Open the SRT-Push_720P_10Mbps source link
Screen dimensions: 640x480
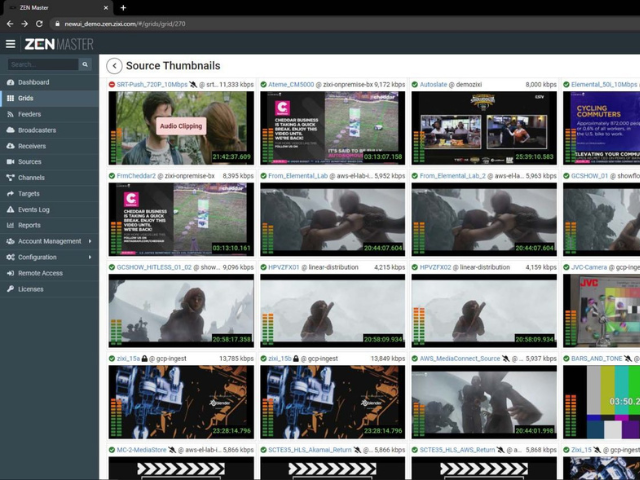pos(152,84)
